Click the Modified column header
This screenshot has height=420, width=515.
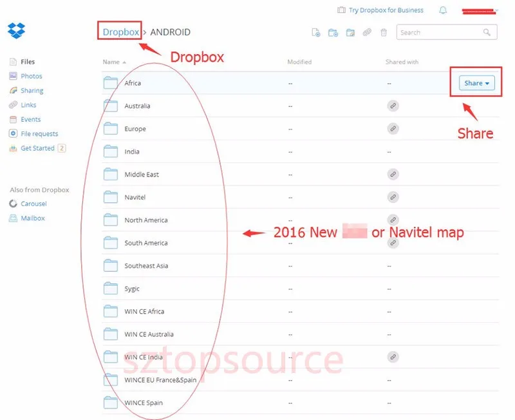click(x=299, y=62)
